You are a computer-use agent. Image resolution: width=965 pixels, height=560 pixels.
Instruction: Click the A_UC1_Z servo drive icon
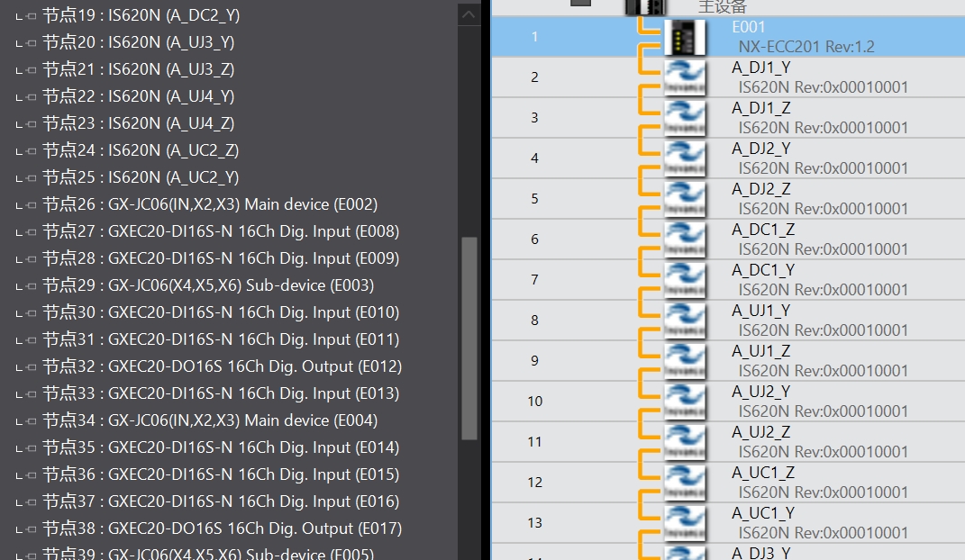click(685, 483)
